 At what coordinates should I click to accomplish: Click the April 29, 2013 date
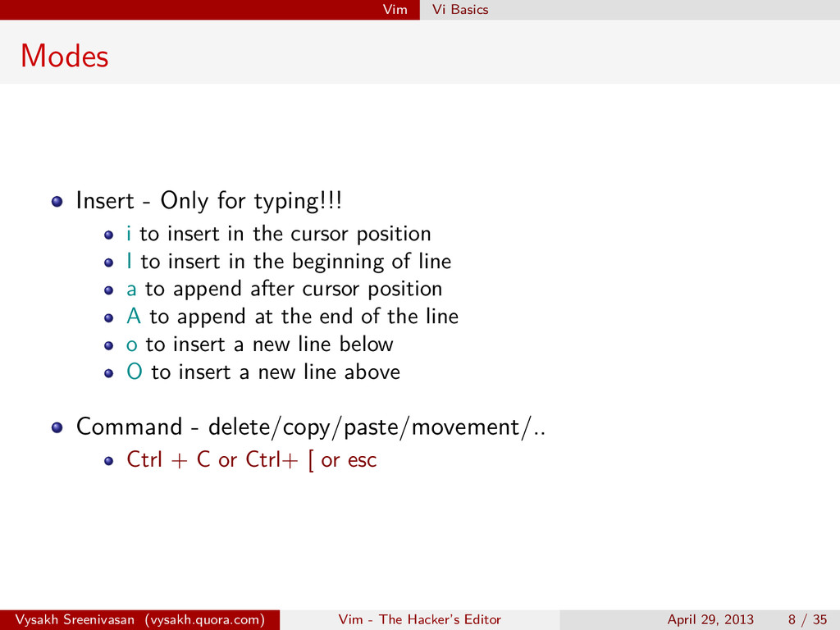point(710,620)
